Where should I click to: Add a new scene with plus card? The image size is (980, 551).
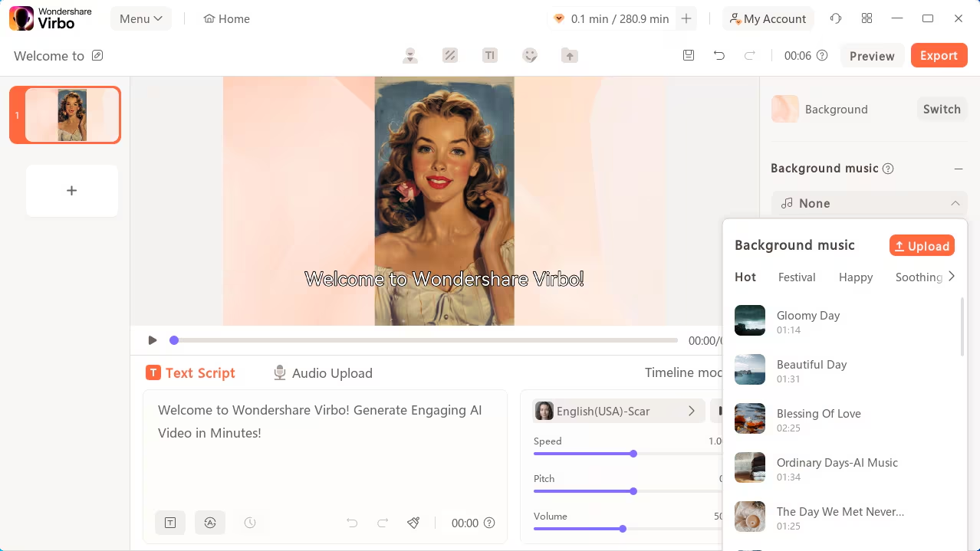tap(71, 191)
